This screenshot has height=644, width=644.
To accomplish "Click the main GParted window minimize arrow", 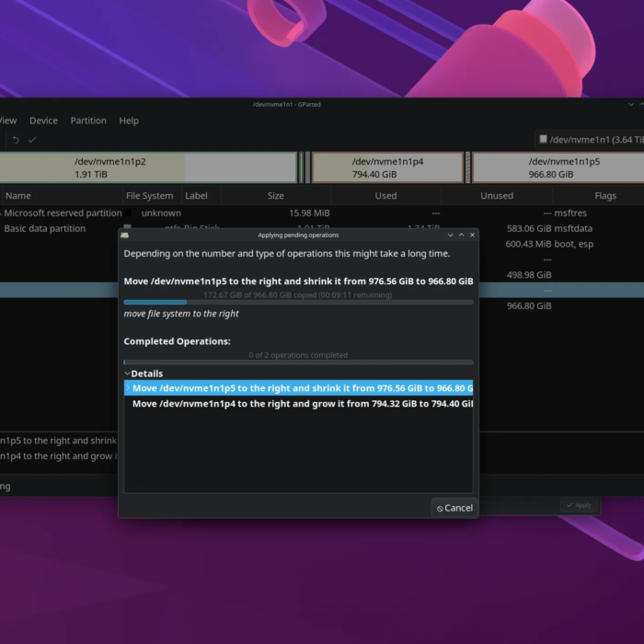I will pyautogui.click(x=630, y=105).
